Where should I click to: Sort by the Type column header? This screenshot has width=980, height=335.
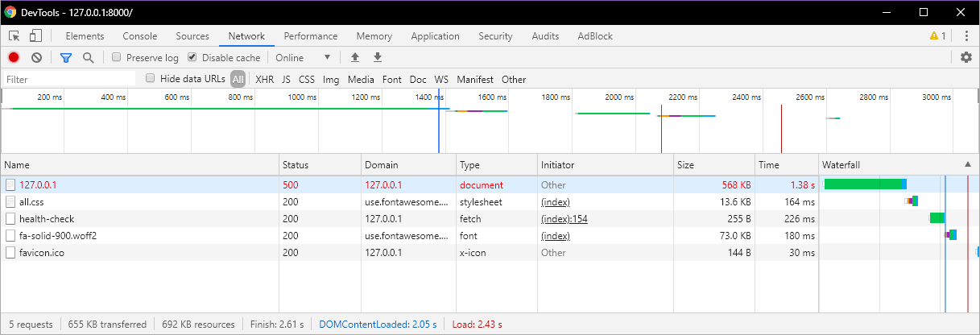click(497, 164)
